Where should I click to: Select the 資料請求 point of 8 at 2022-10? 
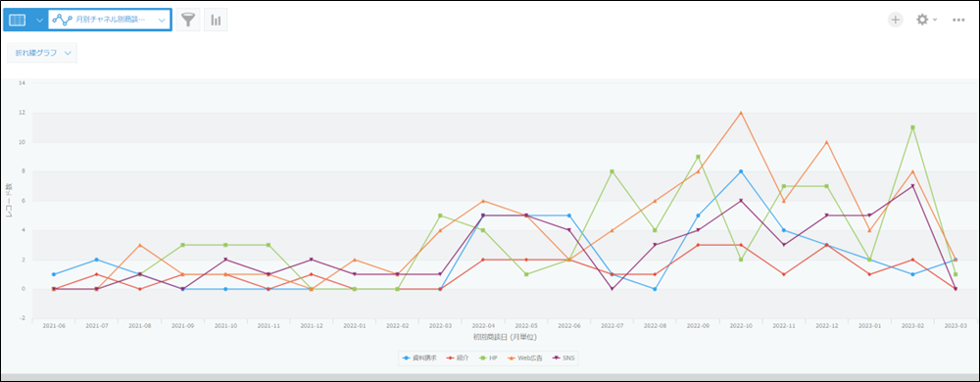(x=741, y=171)
